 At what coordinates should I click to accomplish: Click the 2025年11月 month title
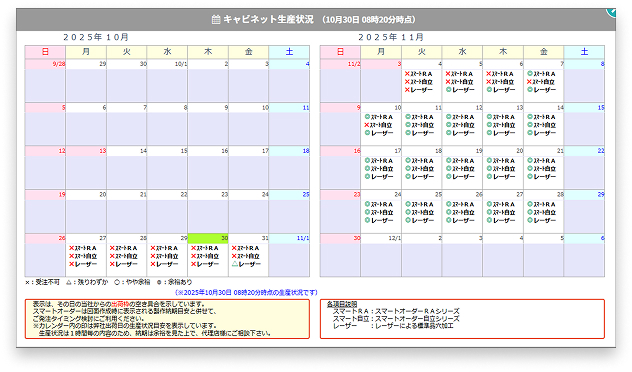pyautogui.click(x=391, y=37)
